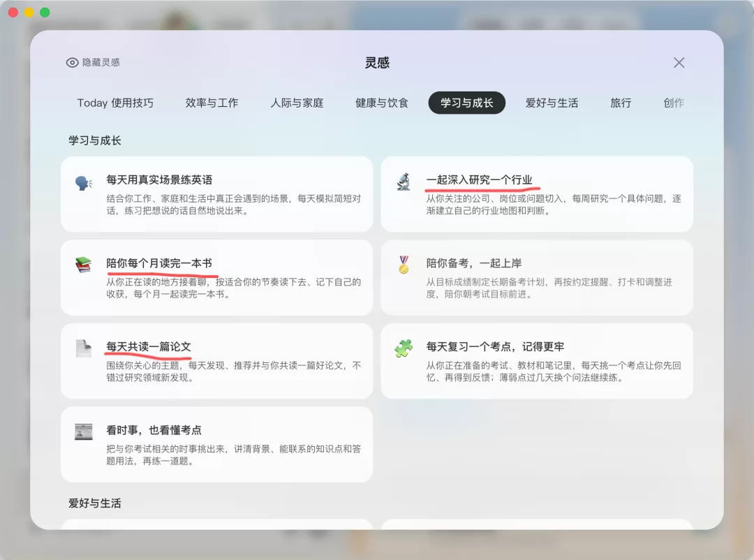This screenshot has width=754, height=560.
Task: Click the stacked books icon
Action: [84, 265]
